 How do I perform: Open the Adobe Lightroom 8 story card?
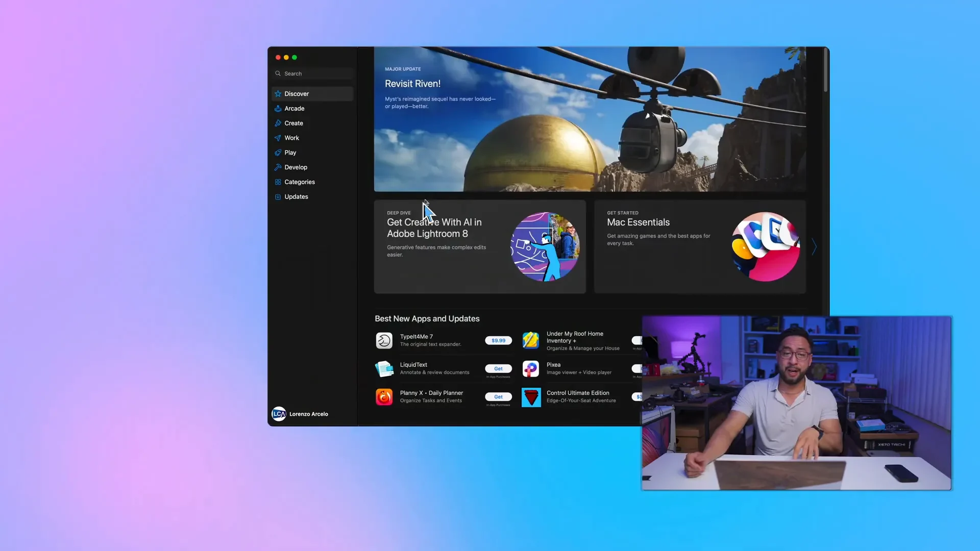[480, 247]
